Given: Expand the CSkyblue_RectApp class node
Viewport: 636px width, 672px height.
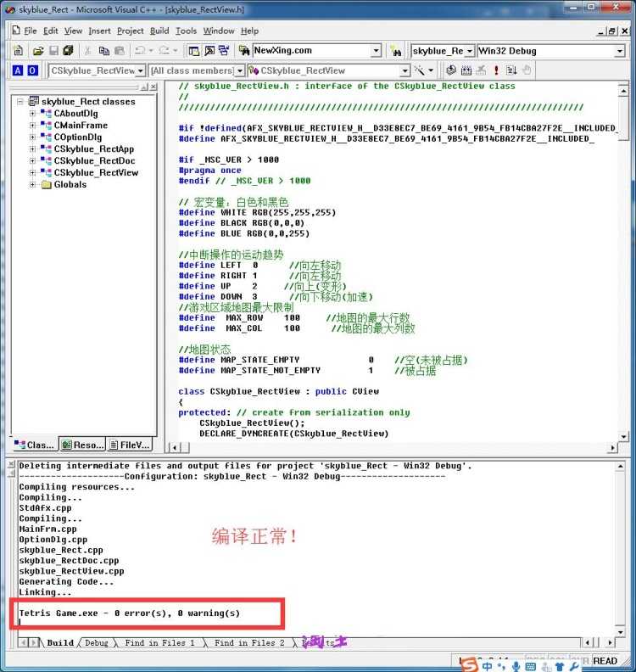Looking at the screenshot, I should click(32, 149).
